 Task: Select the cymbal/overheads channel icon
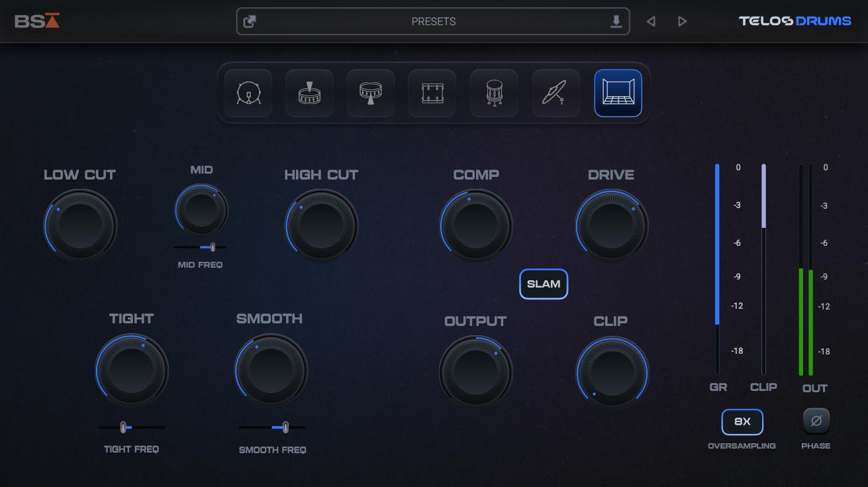tap(555, 93)
